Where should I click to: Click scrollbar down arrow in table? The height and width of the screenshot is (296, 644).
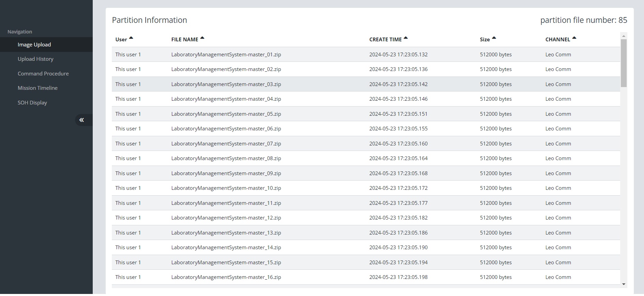pyautogui.click(x=624, y=284)
